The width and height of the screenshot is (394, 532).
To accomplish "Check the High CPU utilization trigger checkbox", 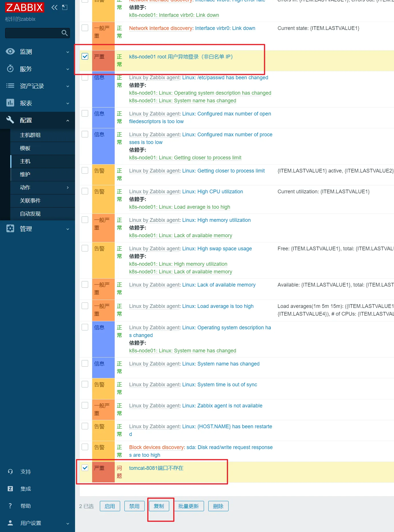I will click(x=85, y=191).
